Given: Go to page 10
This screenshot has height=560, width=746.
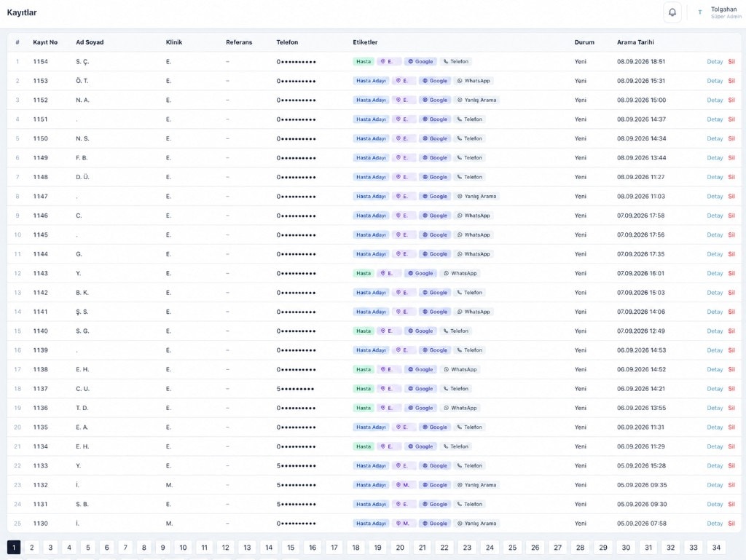Looking at the screenshot, I should pyautogui.click(x=183, y=548).
